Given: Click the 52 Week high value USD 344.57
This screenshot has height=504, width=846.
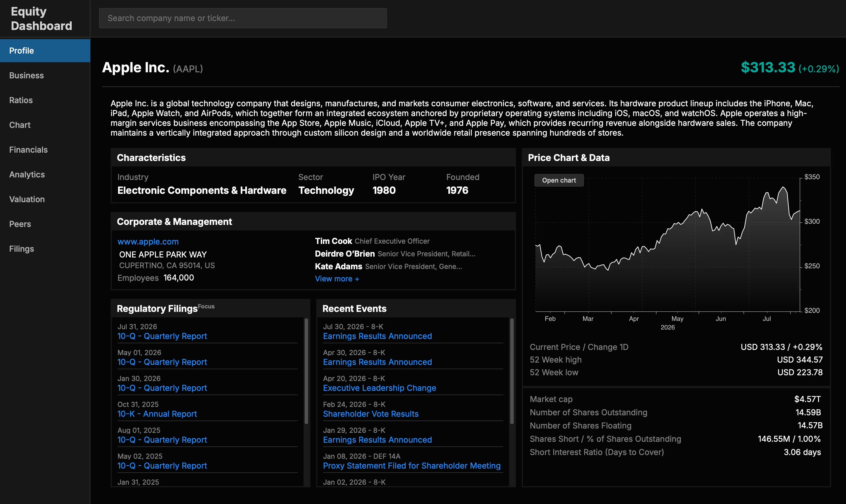Looking at the screenshot, I should (x=799, y=360).
